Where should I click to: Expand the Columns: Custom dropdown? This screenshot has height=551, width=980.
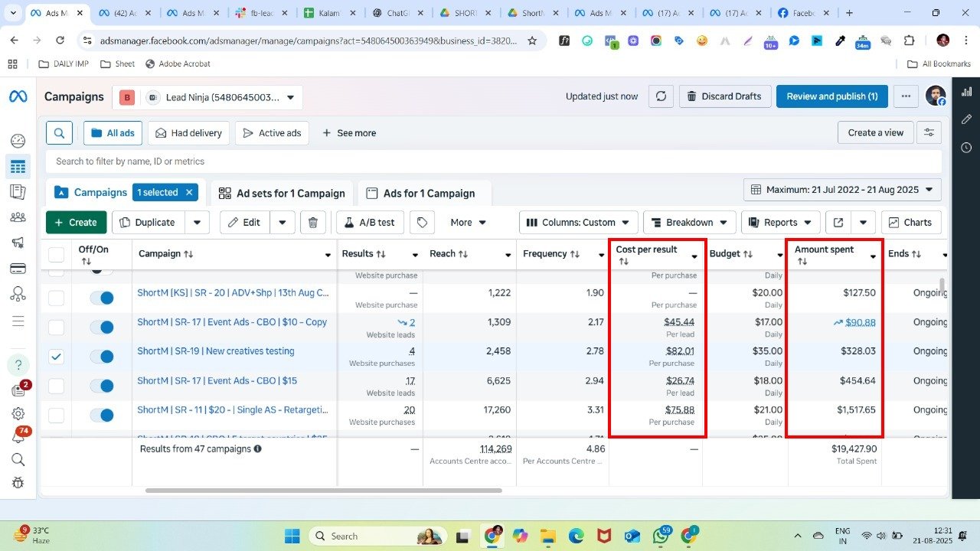click(578, 223)
